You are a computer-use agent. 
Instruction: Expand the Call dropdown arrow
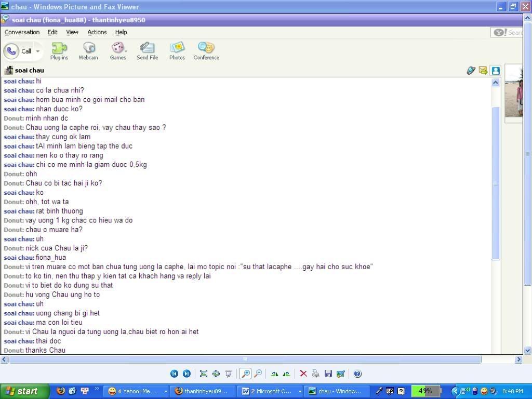point(37,51)
